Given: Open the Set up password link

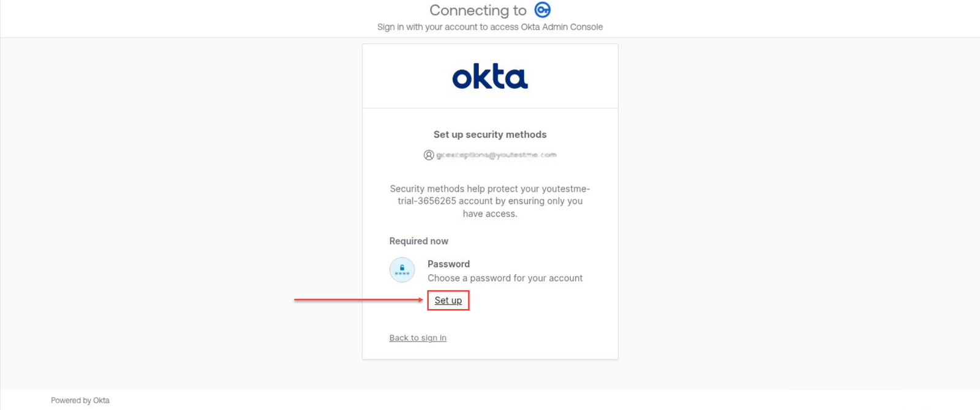Looking at the screenshot, I should pyautogui.click(x=448, y=300).
